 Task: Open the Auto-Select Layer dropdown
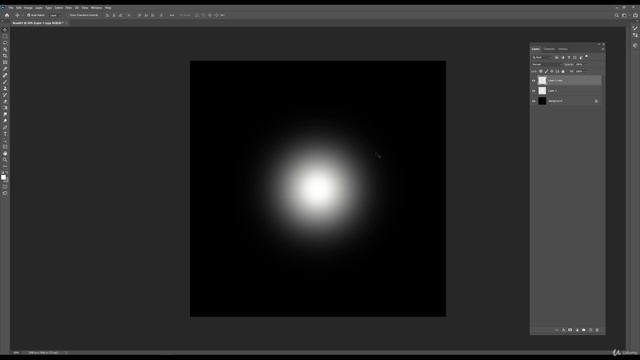(55, 15)
